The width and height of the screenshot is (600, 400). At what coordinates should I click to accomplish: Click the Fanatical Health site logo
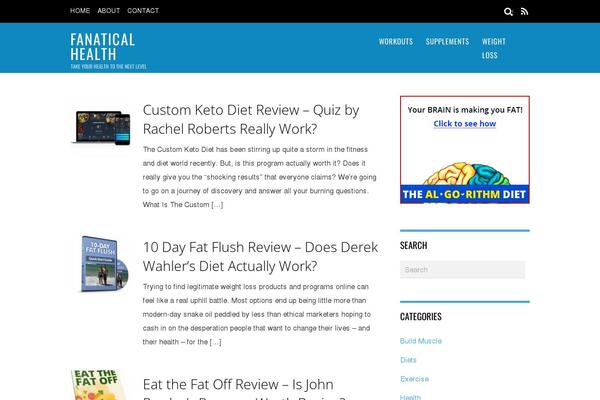click(103, 47)
